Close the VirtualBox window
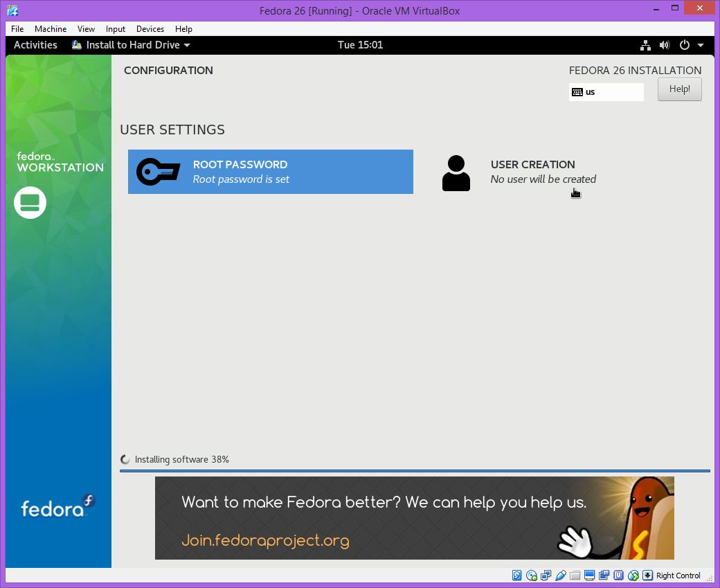The height and width of the screenshot is (588, 720). point(700,8)
